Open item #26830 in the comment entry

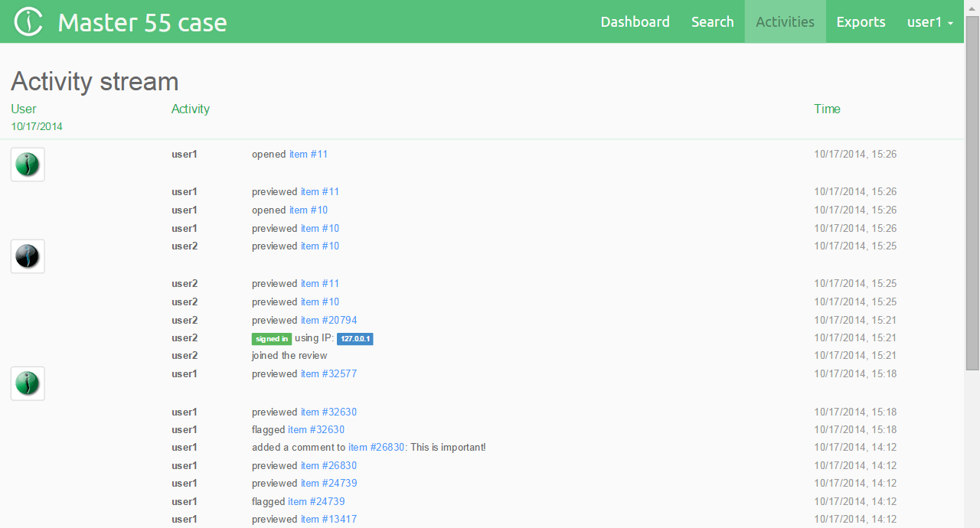376,448
